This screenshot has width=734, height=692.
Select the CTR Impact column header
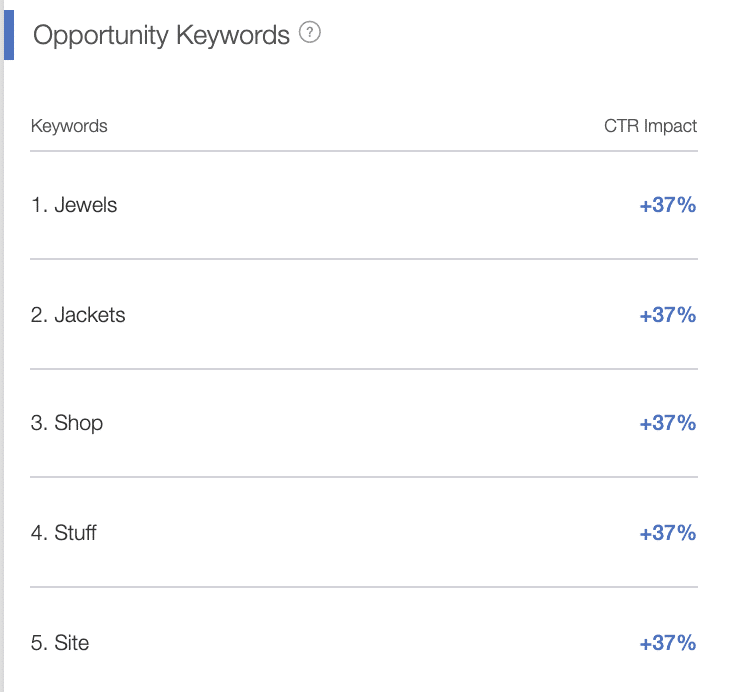point(650,126)
